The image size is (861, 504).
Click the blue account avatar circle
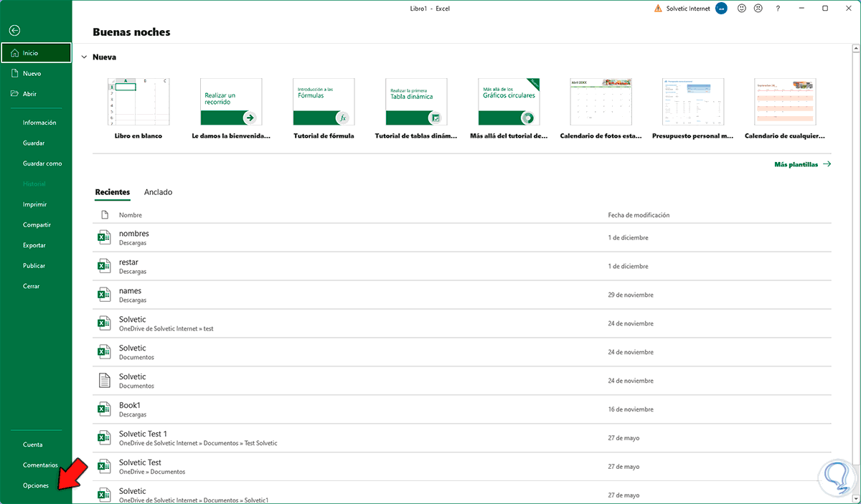pyautogui.click(x=722, y=9)
